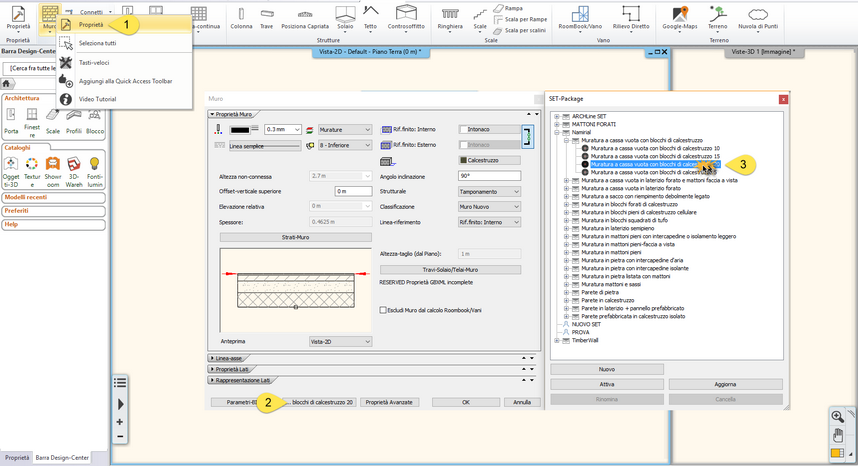The image size is (858, 466).
Task: Expand the TimberWall tree node
Action: click(x=557, y=340)
